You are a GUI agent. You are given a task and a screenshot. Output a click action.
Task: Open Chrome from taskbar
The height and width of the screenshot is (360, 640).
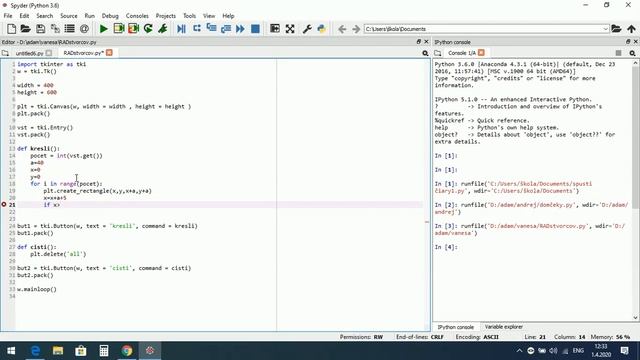pos(127,351)
